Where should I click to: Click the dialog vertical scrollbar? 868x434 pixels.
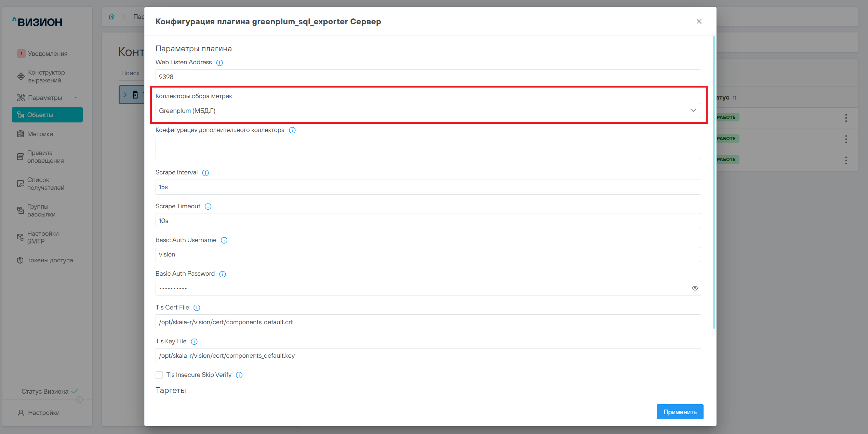[x=714, y=181]
